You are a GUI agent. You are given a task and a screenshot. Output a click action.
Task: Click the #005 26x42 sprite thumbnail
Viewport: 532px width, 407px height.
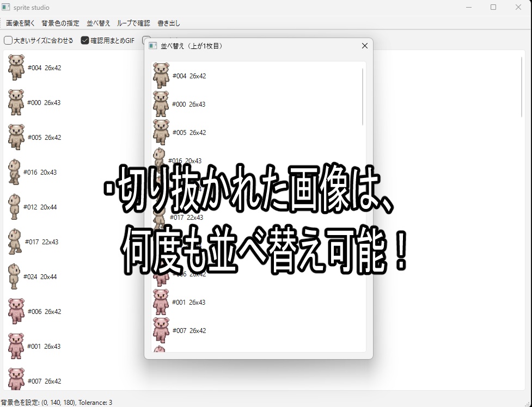tap(15, 137)
